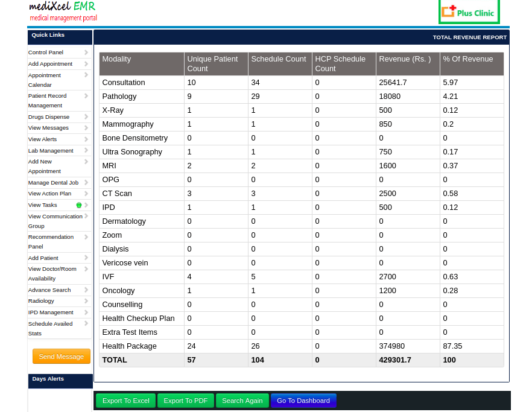Open the Control Panel link
This screenshot has width=532, height=412.
tap(46, 52)
